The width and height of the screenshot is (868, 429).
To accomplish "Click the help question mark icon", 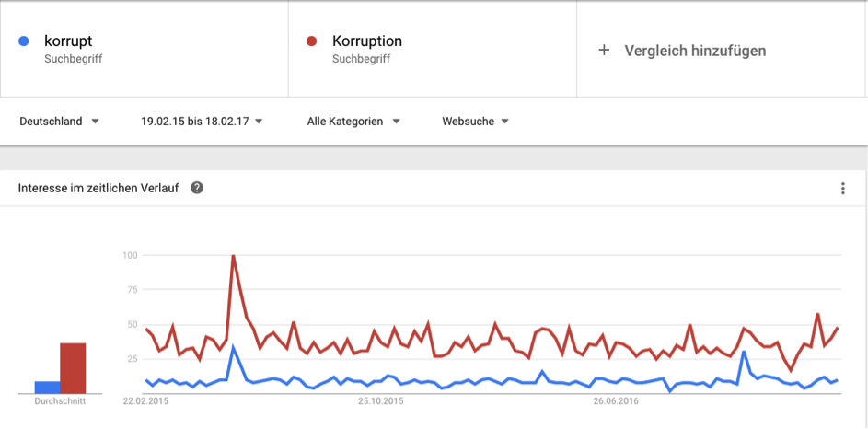I will tap(197, 189).
